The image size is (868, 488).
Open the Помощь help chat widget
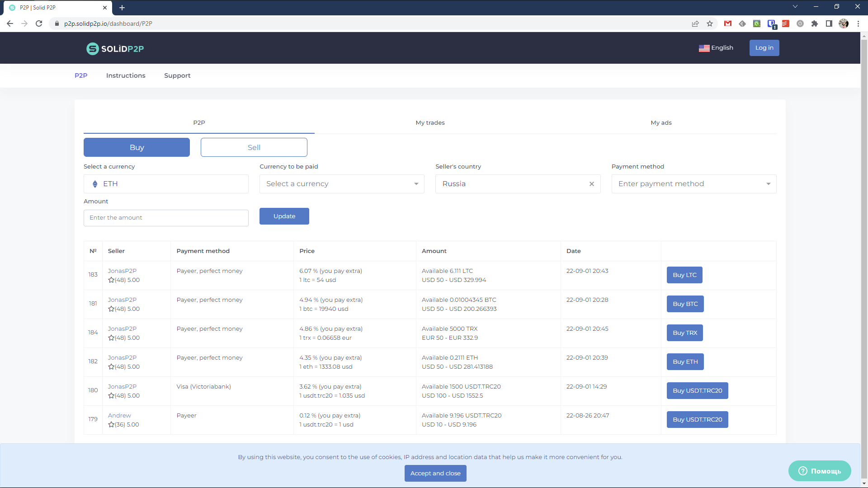[x=819, y=471]
